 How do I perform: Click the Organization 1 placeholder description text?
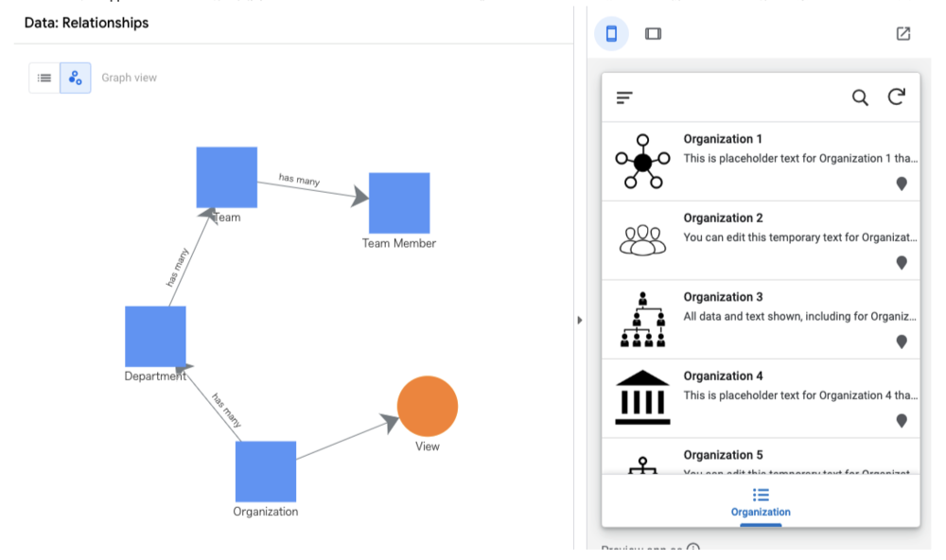[800, 158]
